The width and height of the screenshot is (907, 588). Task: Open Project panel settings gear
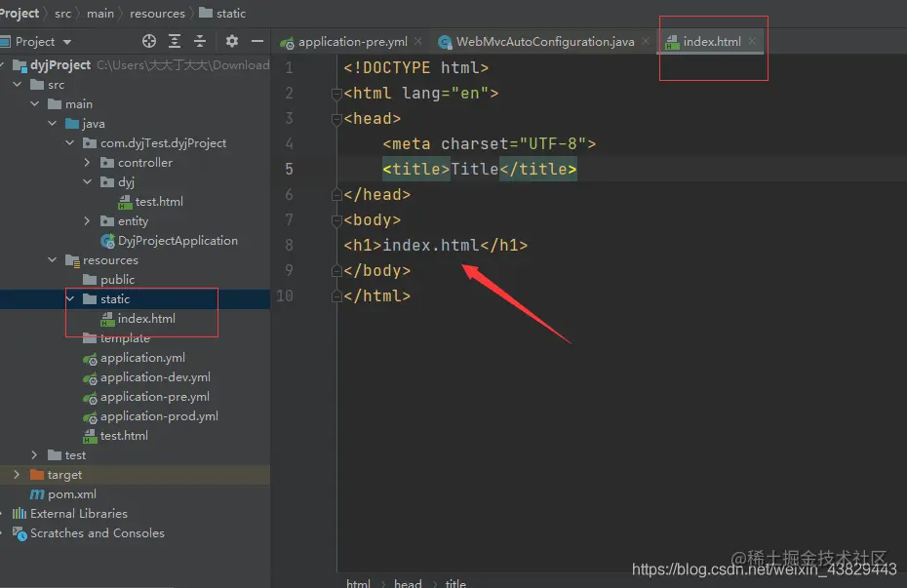tap(232, 41)
